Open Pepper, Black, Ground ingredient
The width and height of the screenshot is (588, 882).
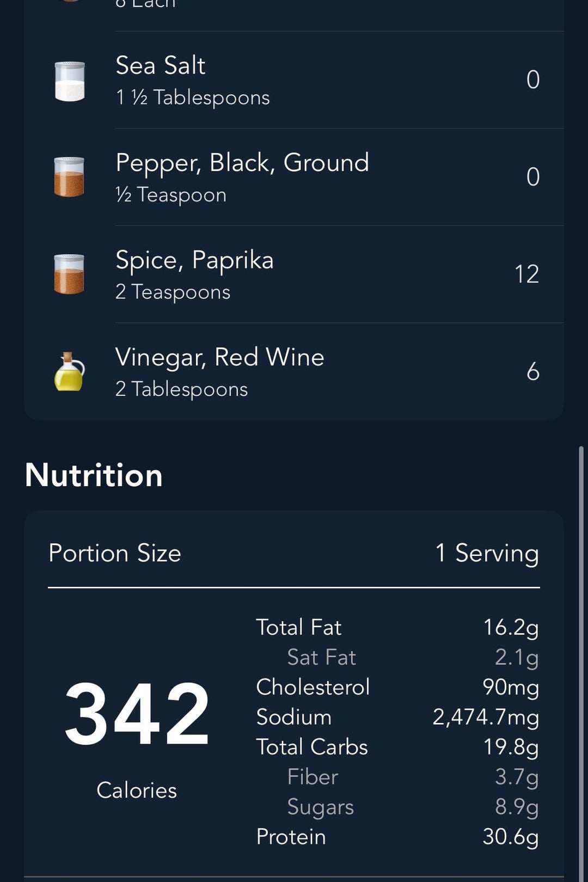coord(294,177)
